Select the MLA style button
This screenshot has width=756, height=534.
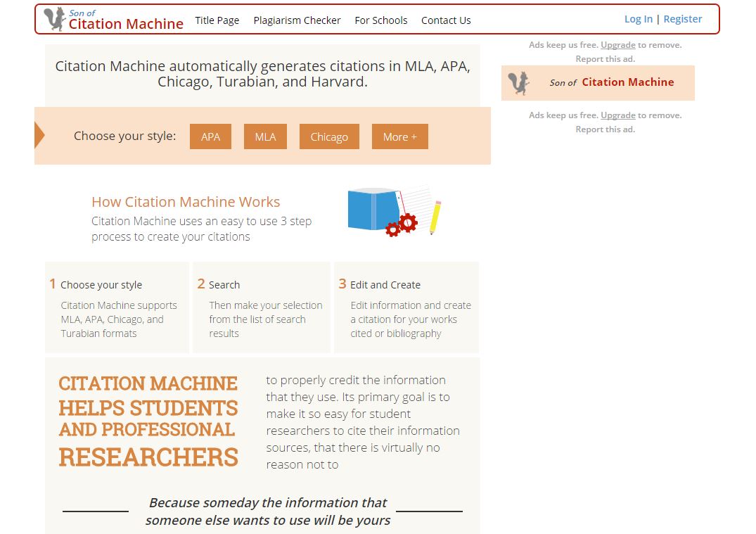click(x=265, y=136)
